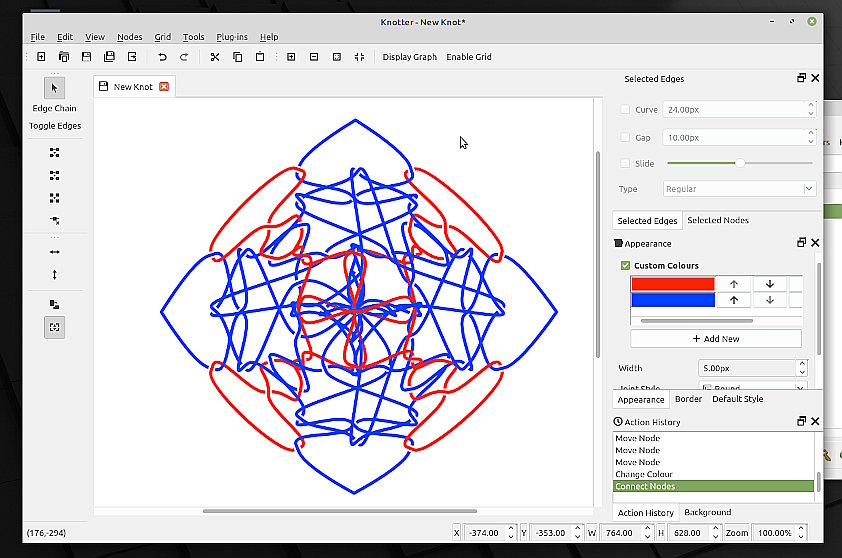Click the Zoom 100.00% stepper arrows

pyautogui.click(x=801, y=533)
